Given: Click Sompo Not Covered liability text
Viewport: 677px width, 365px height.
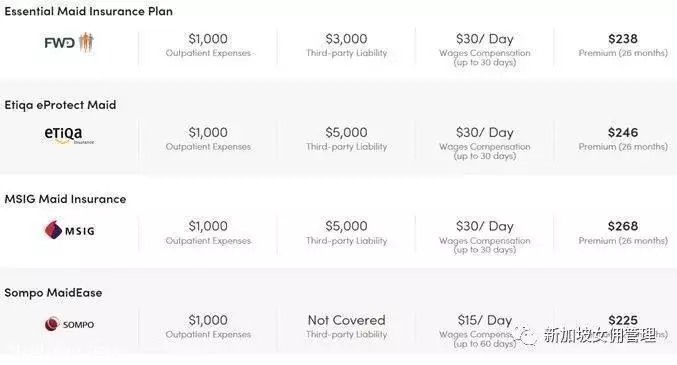Looking at the screenshot, I should coord(346,320).
